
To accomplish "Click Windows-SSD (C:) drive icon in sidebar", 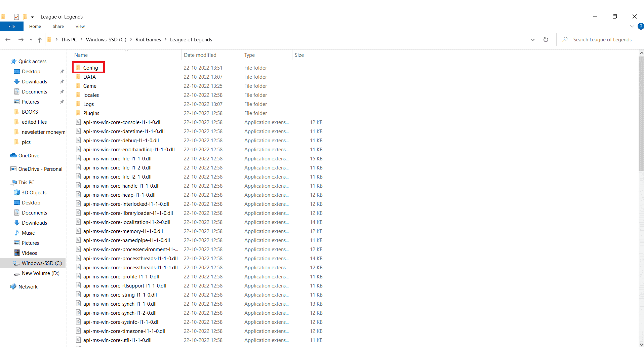I will pyautogui.click(x=17, y=263).
